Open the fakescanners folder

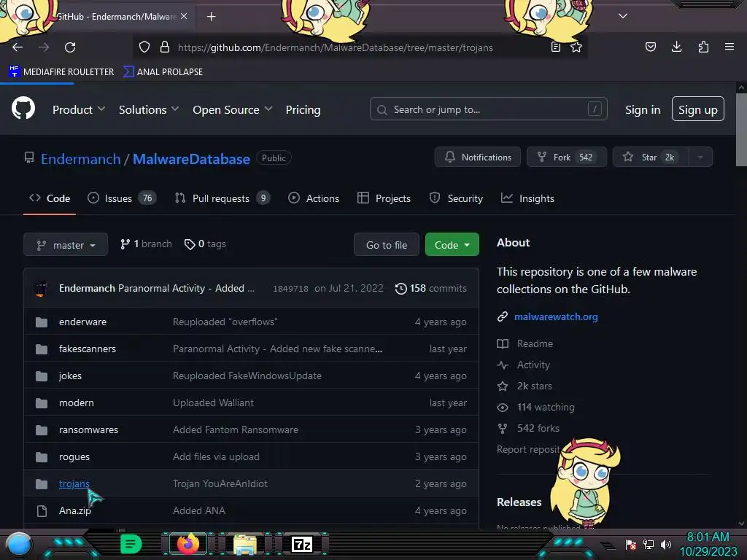(88, 349)
